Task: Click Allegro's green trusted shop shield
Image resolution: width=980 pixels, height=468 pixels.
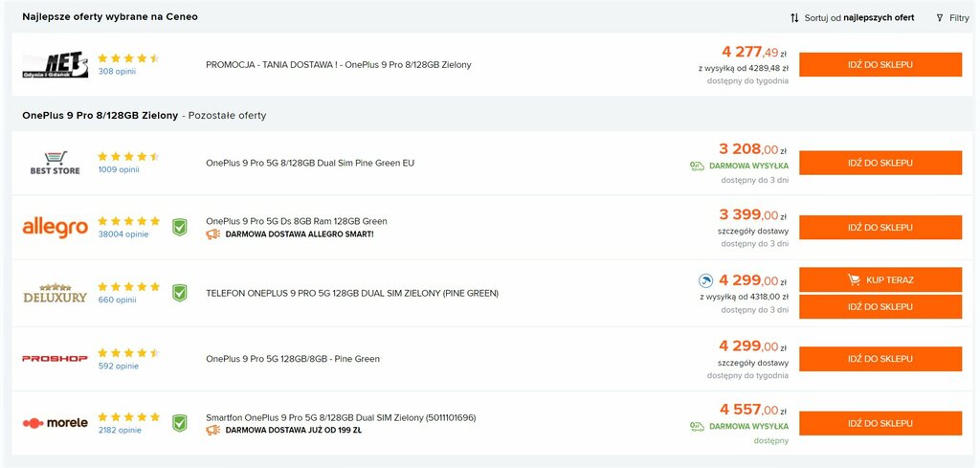Action: point(179,228)
